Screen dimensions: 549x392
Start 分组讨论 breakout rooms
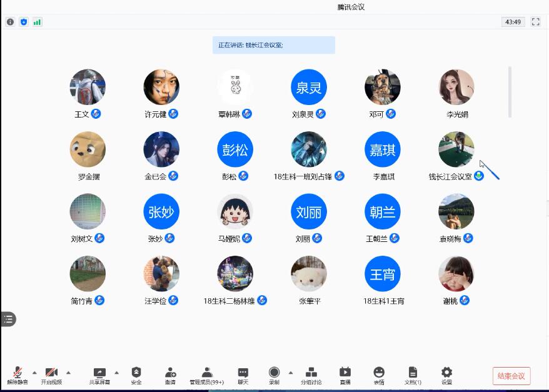coord(311,374)
